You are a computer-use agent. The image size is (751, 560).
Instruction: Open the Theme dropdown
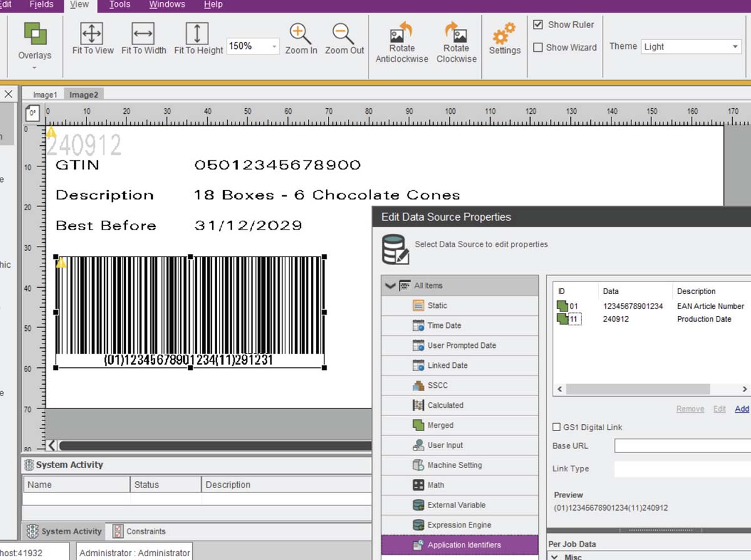point(735,47)
